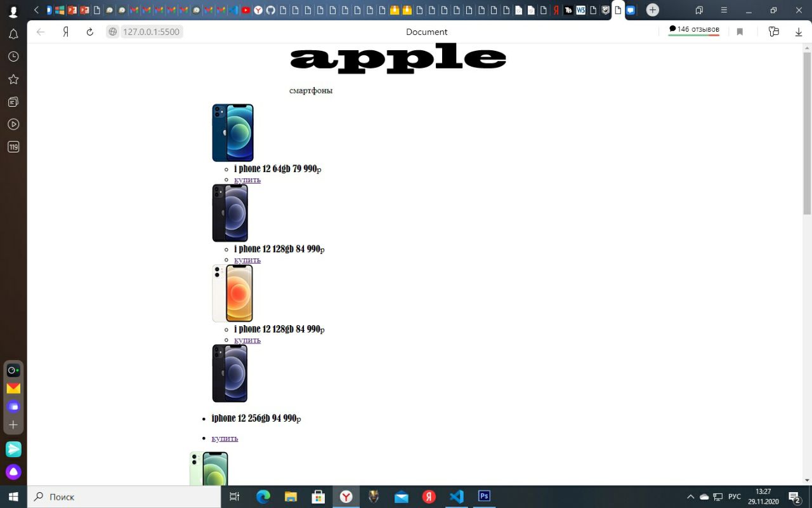Switch to the blue chat bubble tab
812x508 pixels.
[631, 10]
